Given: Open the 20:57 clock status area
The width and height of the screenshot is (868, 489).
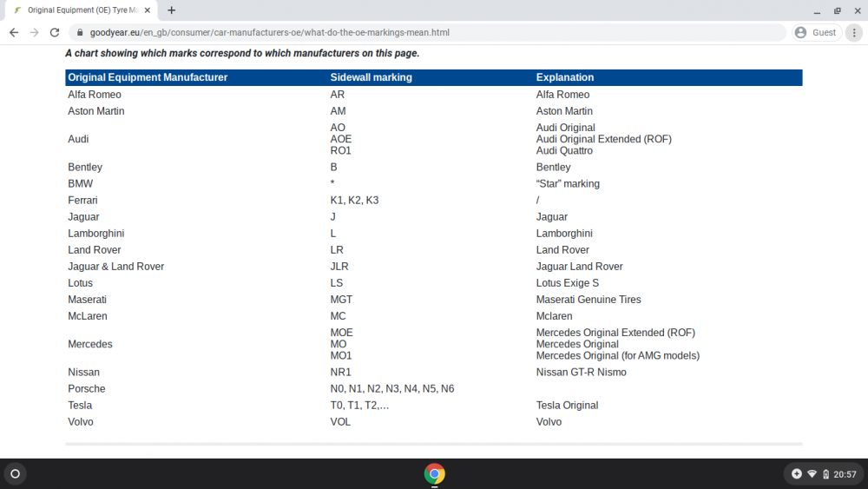Looking at the screenshot, I should 845,474.
